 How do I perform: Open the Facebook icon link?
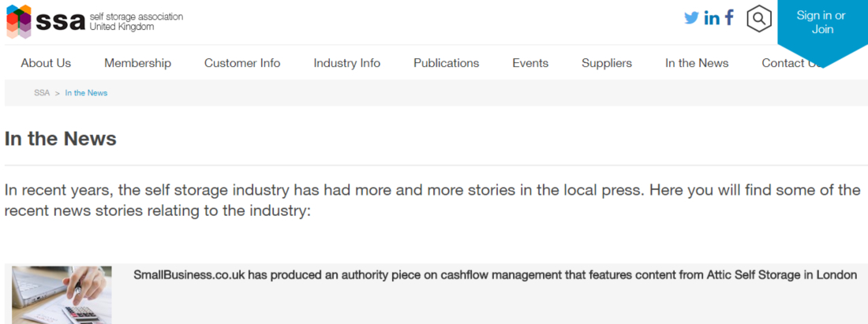(729, 17)
